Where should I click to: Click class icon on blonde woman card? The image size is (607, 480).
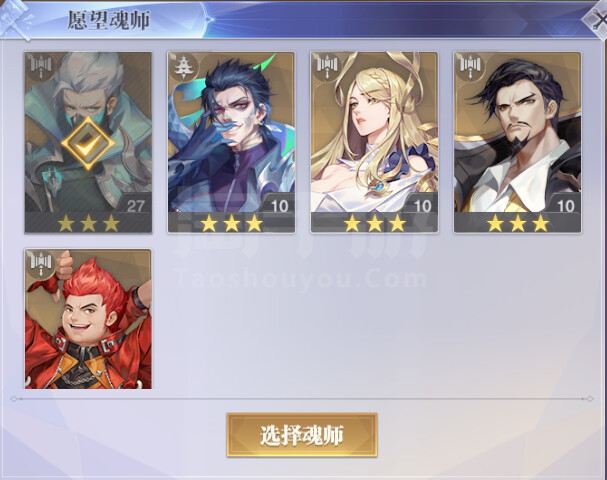point(327,67)
